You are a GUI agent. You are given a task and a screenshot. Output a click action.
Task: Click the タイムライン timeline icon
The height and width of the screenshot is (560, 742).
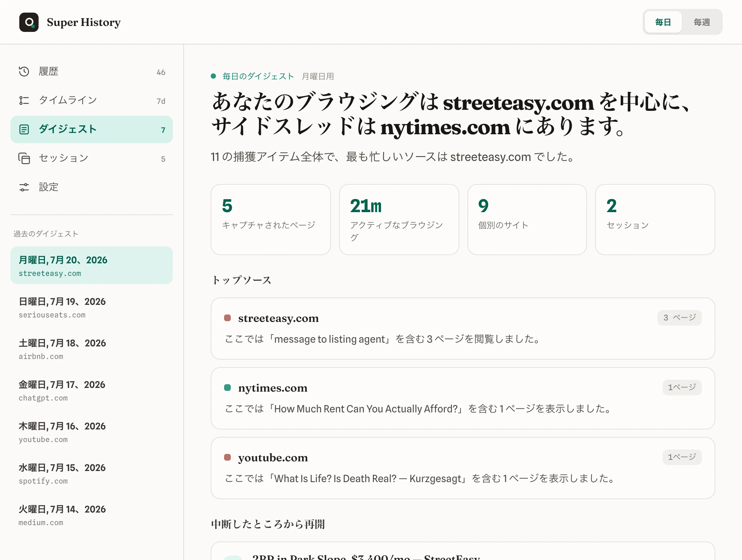click(x=24, y=100)
